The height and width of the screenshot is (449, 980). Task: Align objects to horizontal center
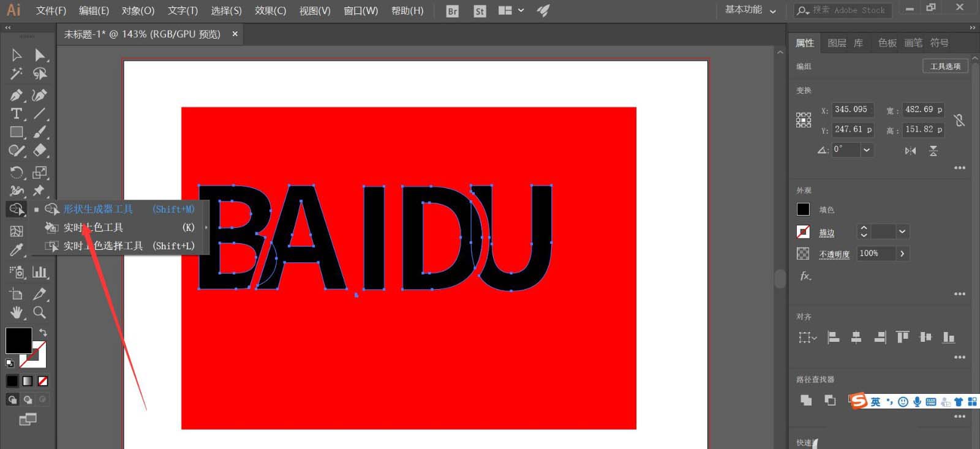click(x=856, y=337)
